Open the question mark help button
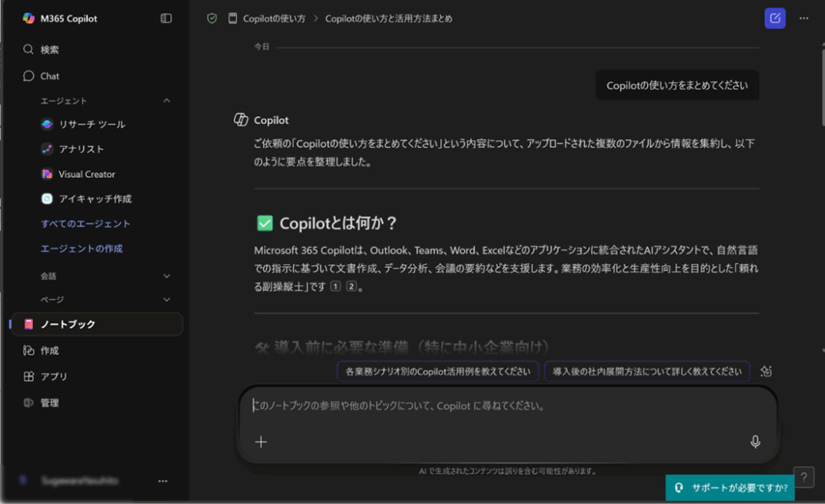The height and width of the screenshot is (504, 825). pos(804,477)
